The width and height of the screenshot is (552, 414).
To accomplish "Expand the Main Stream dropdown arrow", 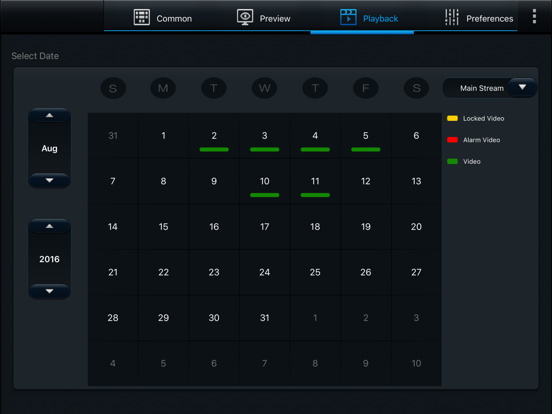I will click(x=522, y=87).
